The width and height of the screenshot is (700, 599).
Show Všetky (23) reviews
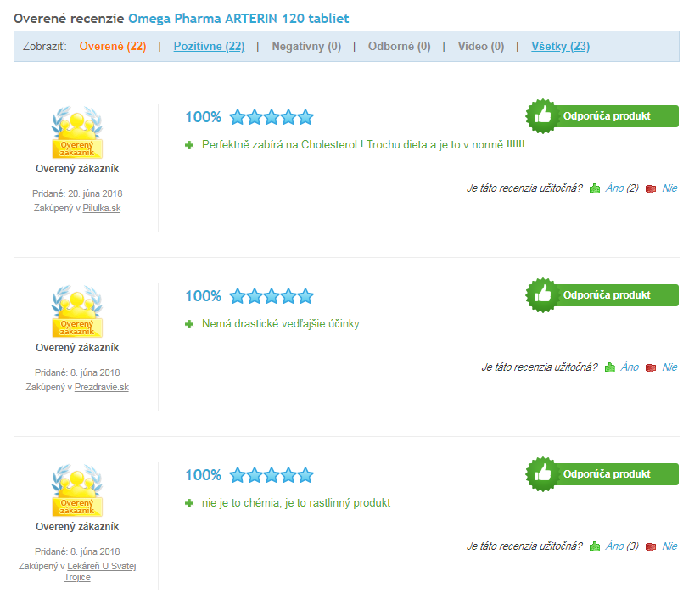pyautogui.click(x=560, y=47)
